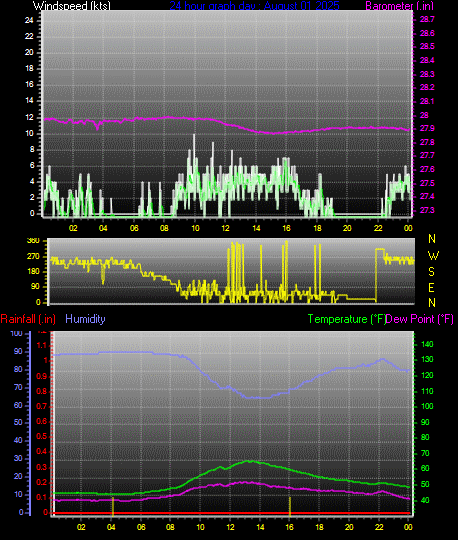Click the E wind direction label
The width and height of the screenshot is (458, 540).
tap(431, 288)
